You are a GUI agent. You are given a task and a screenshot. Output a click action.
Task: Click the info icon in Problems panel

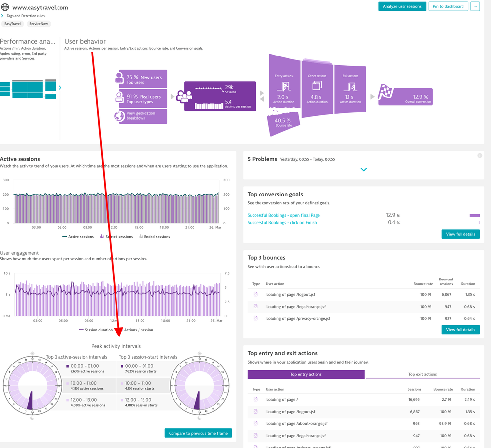[479, 156]
